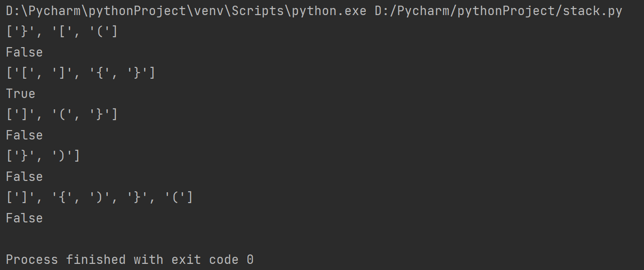Click the 'Process finished with exit code 0' message
The width and height of the screenshot is (644, 270).
[x=130, y=260]
